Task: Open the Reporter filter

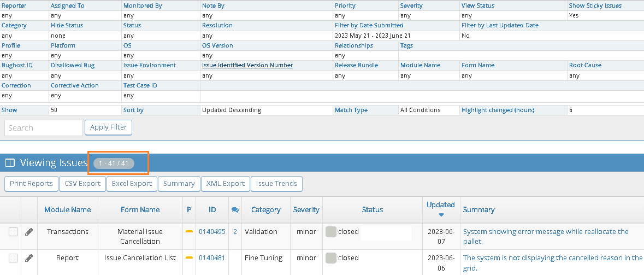Action: tap(14, 6)
